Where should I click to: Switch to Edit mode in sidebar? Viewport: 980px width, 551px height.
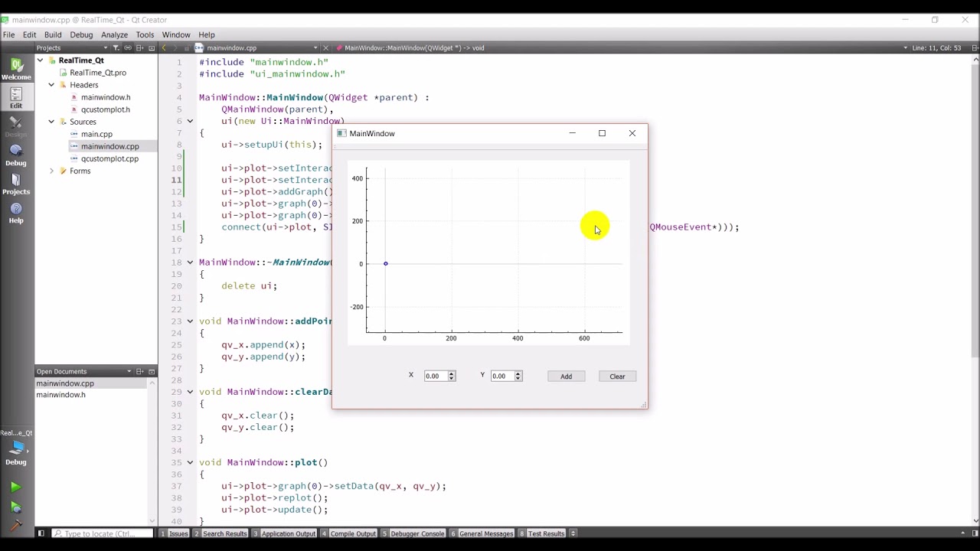click(x=16, y=97)
